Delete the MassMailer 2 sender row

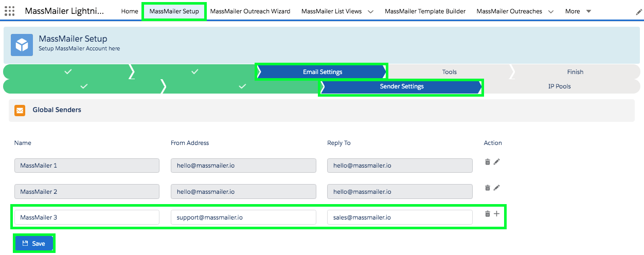pos(488,188)
